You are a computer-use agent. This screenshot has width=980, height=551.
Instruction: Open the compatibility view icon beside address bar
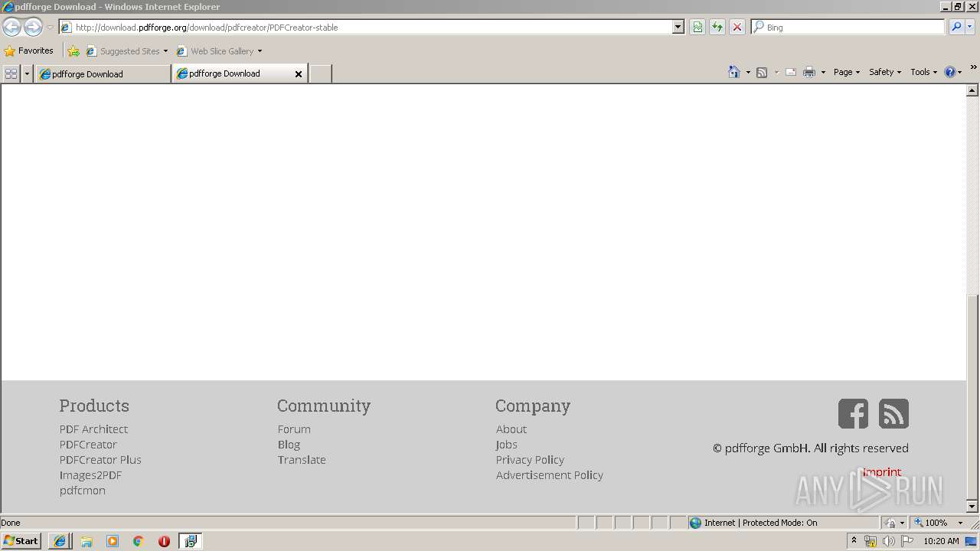[697, 27]
